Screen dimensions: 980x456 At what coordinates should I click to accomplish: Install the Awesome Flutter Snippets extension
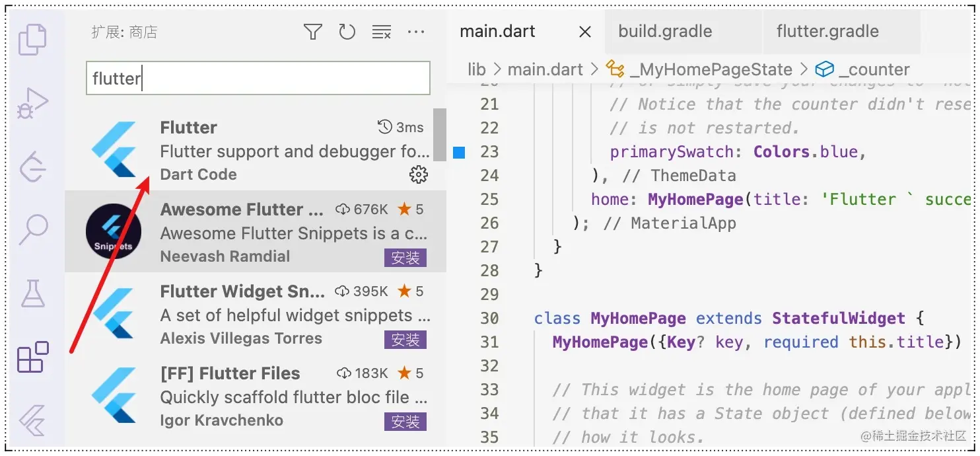pos(405,258)
